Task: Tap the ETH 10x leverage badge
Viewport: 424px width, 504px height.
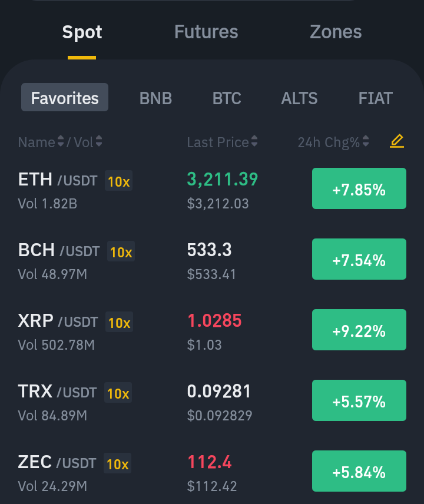Action: (118, 181)
